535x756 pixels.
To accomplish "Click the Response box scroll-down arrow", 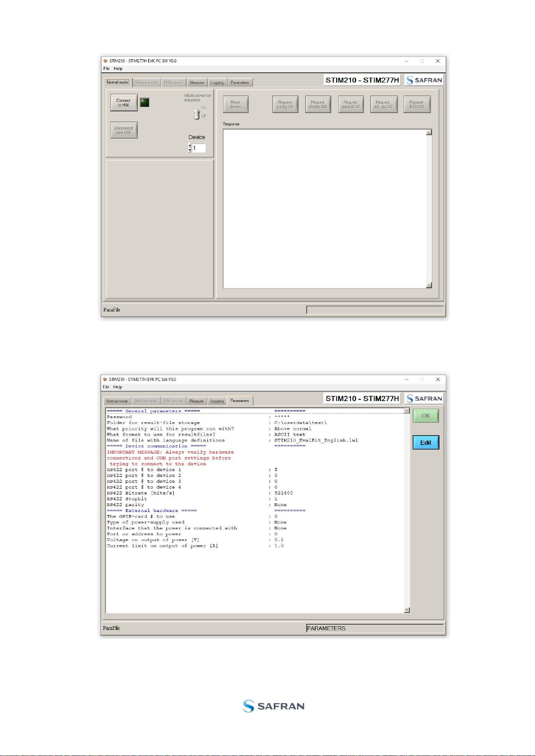I will pyautogui.click(x=429, y=285).
